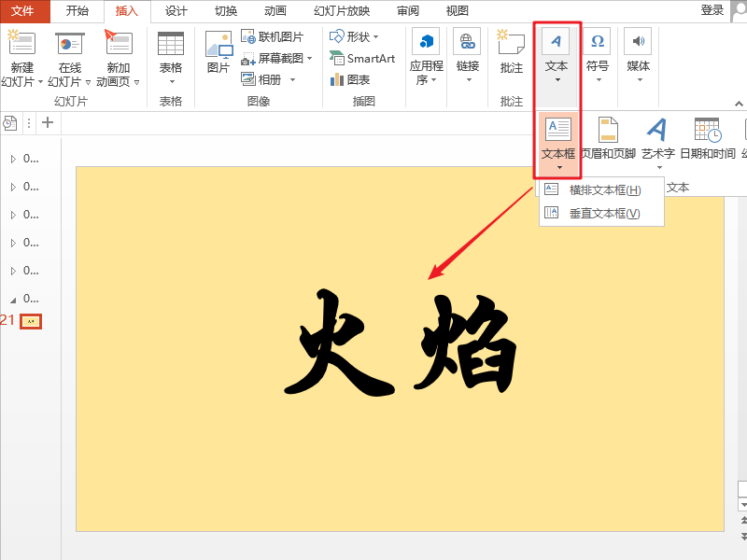Expand the Text Box dropdown arrow
The height and width of the screenshot is (560, 747).
(559, 168)
